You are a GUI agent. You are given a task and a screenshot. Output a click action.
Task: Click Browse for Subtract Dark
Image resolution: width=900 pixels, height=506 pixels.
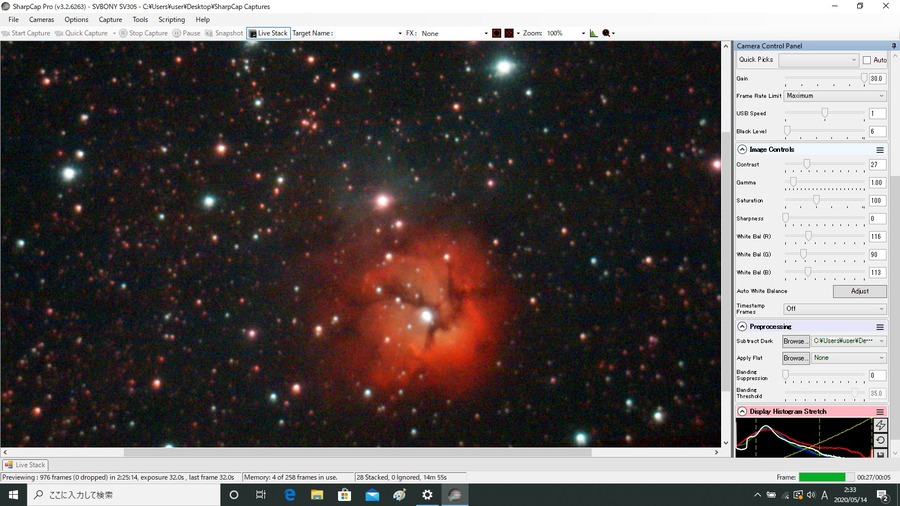(796, 341)
